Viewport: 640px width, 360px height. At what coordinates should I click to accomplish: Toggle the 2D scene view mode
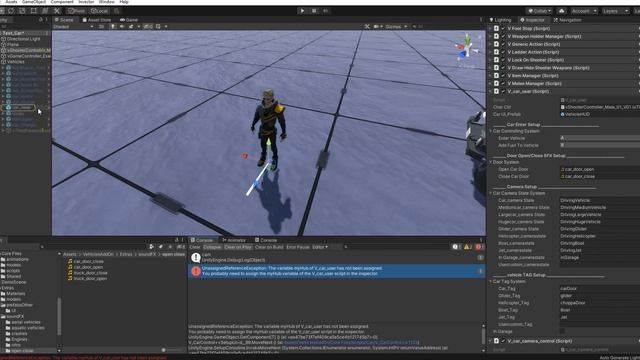point(102,27)
